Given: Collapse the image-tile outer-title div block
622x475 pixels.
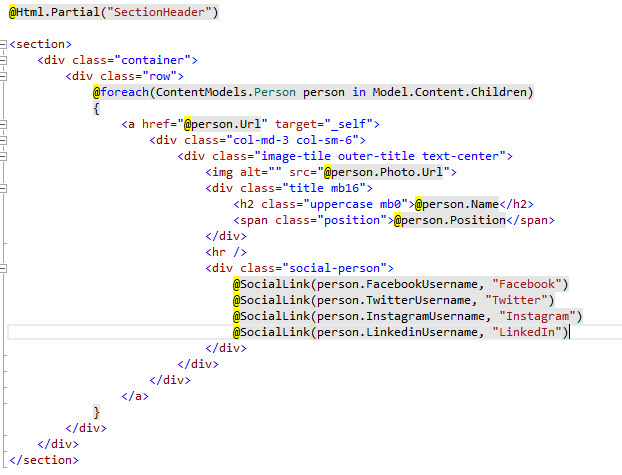Looking at the screenshot, I should pos(3,156).
